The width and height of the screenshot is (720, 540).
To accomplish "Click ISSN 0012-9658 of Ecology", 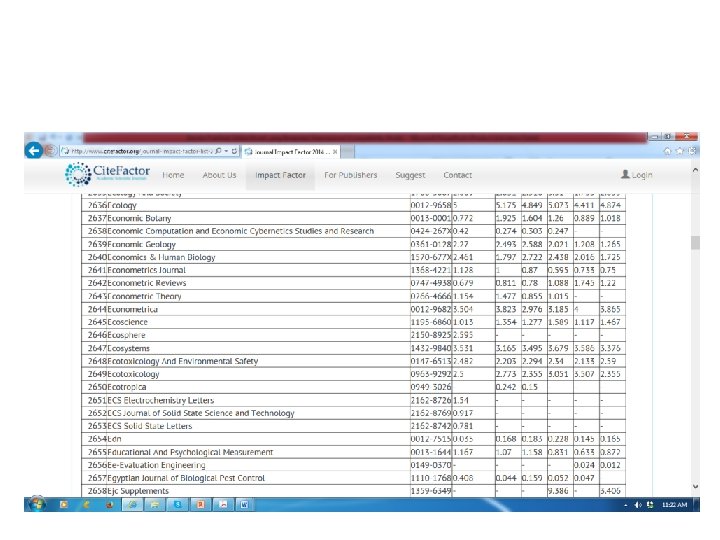I will 431,205.
